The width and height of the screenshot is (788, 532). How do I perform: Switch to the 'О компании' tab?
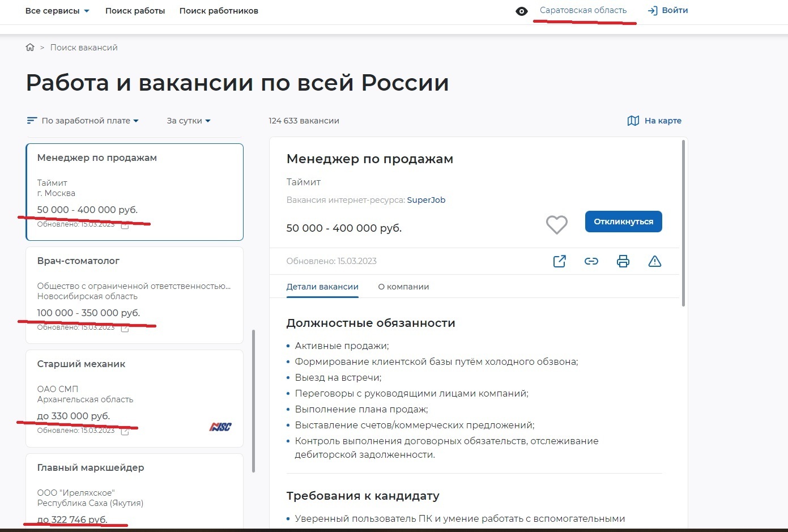coord(403,287)
